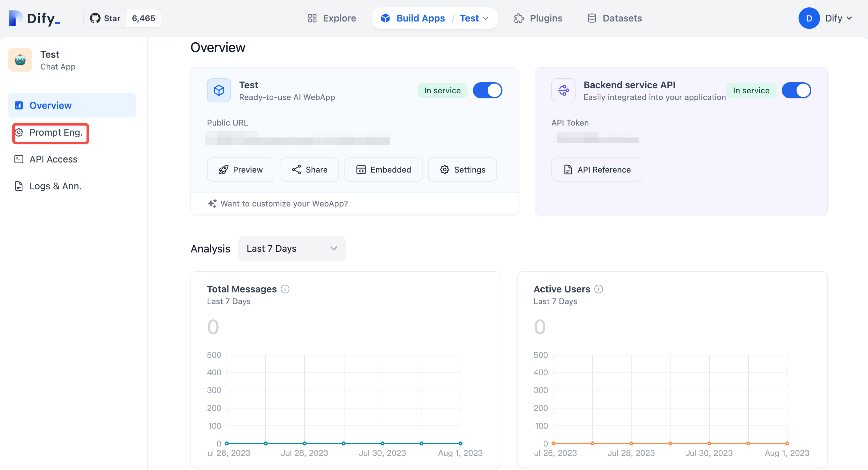Click the Total Messages card title

coord(241,289)
